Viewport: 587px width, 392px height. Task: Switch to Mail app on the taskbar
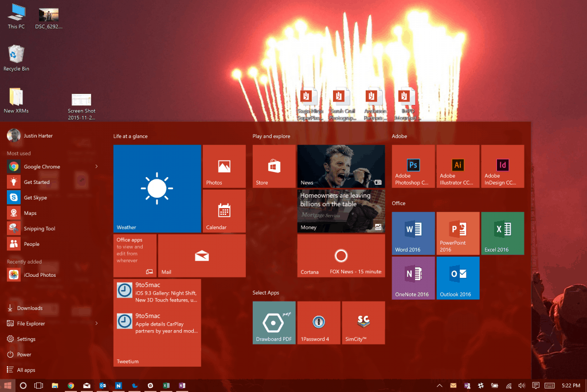point(87,386)
